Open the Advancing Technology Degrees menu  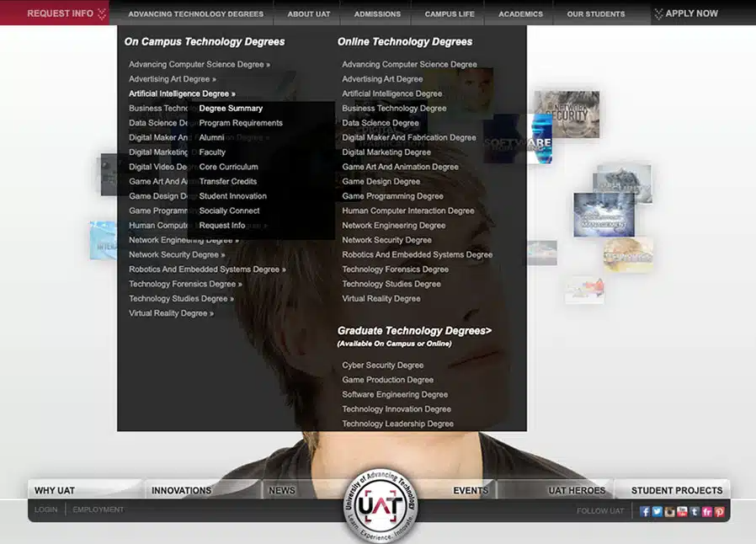pyautogui.click(x=195, y=13)
